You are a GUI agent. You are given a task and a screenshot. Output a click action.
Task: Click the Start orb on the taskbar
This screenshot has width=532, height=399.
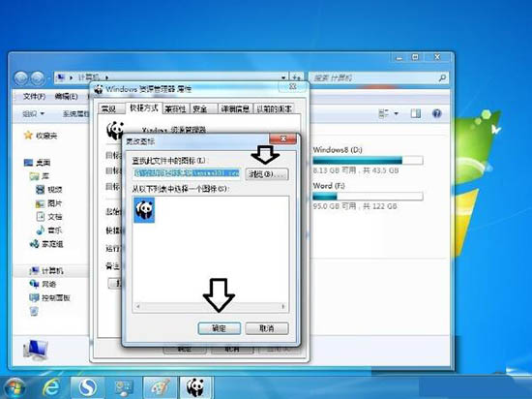point(14,387)
